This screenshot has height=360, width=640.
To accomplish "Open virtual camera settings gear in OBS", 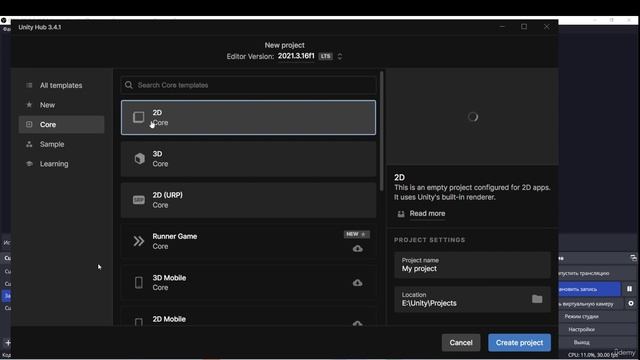I will coord(631,304).
